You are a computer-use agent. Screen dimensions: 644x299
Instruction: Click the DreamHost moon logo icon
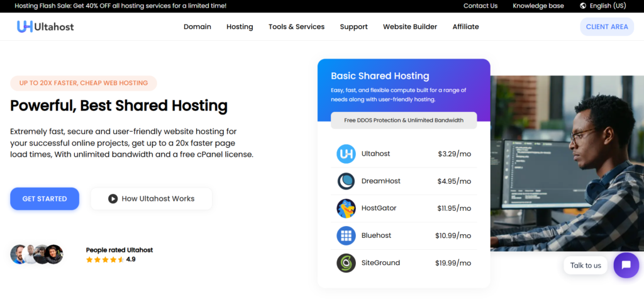click(346, 181)
